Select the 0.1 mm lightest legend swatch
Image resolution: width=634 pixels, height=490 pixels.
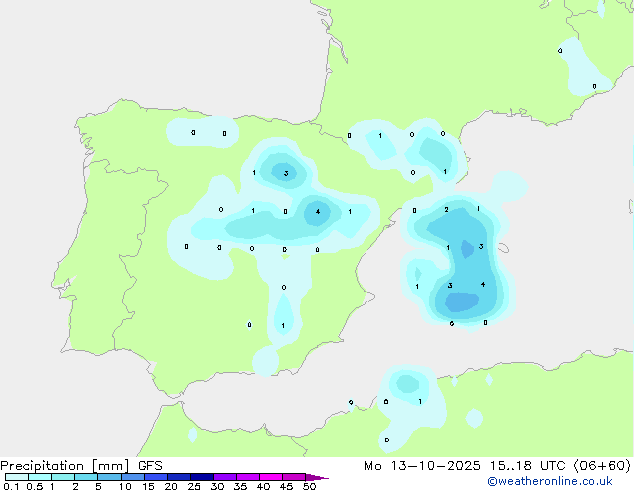[x=17, y=477]
